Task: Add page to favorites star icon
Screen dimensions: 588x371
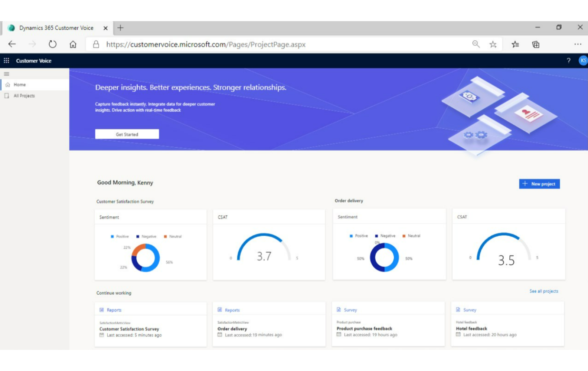Action: pos(493,45)
